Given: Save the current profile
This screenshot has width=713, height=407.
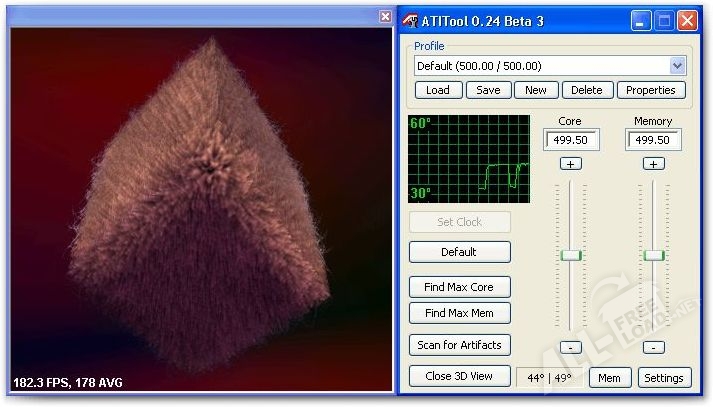Looking at the screenshot, I should click(488, 90).
